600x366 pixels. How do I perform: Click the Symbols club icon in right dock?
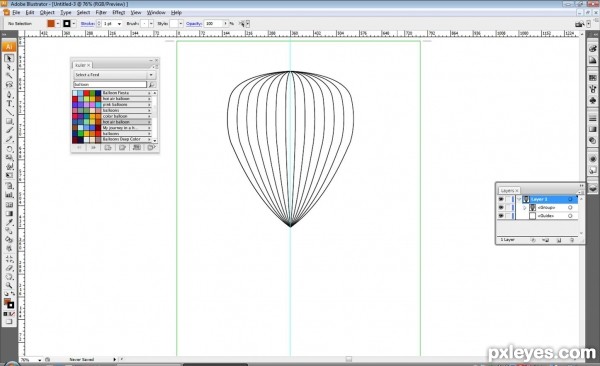(x=592, y=100)
